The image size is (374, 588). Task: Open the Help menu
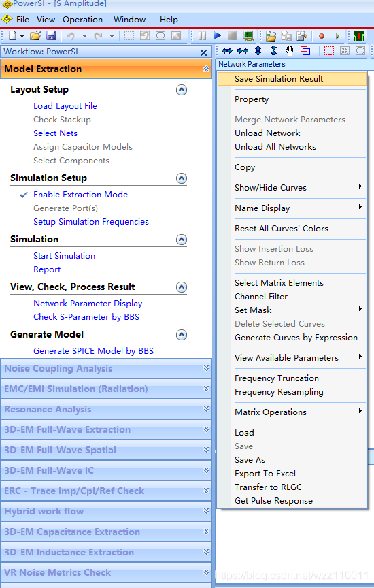click(169, 20)
